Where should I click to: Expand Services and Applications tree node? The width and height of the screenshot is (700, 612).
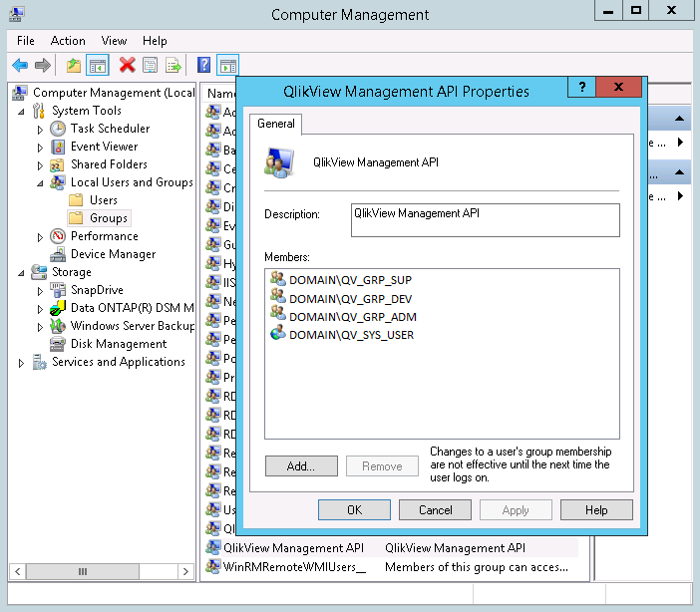[x=21, y=364]
